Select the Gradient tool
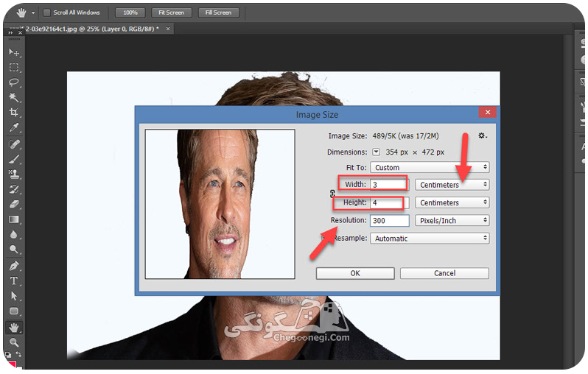 click(x=14, y=219)
